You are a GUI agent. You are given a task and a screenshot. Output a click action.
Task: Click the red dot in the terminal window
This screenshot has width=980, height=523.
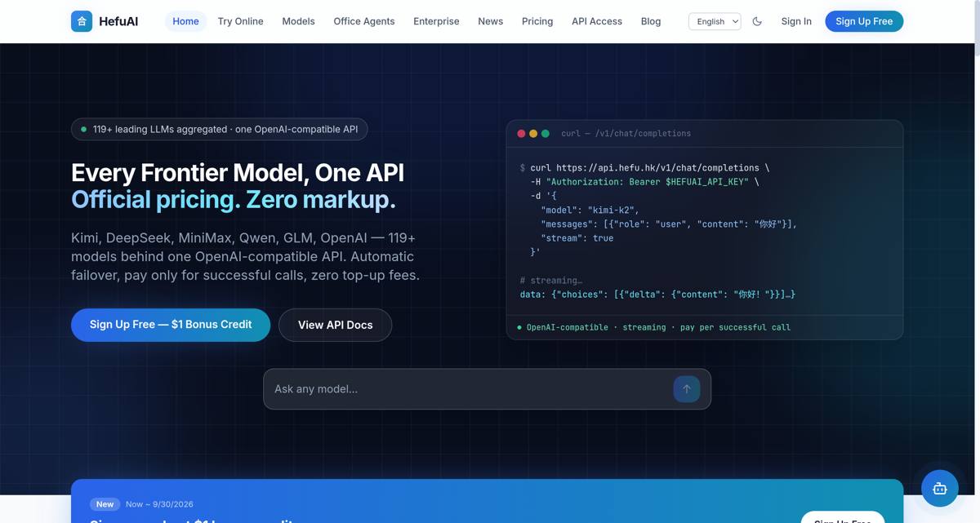(521, 134)
